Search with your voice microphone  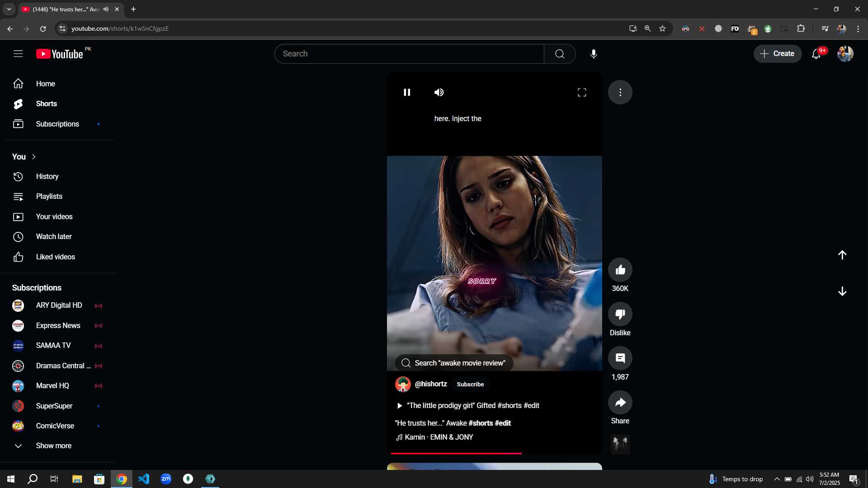[594, 54]
